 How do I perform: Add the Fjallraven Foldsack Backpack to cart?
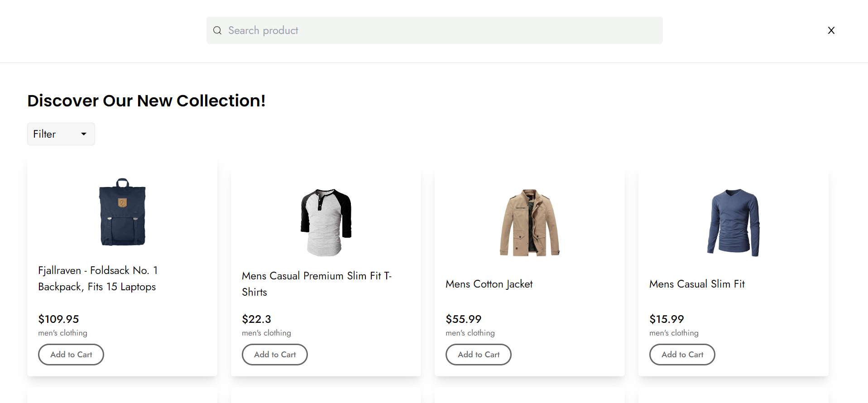coord(71,355)
